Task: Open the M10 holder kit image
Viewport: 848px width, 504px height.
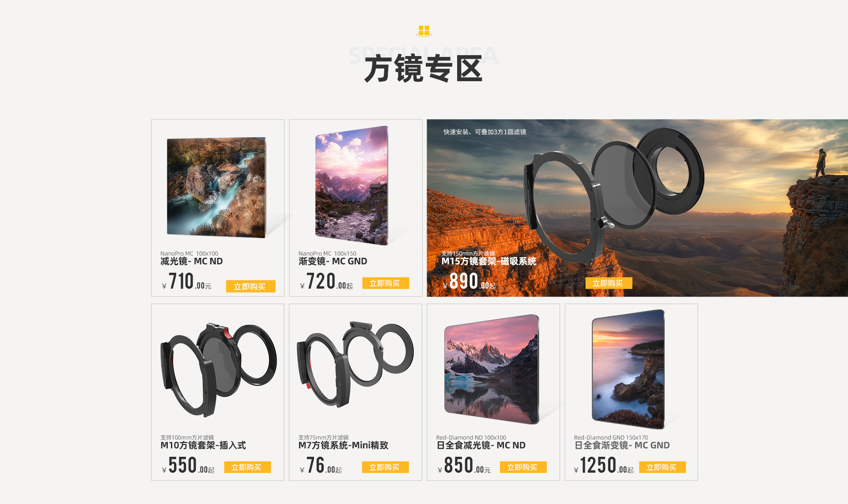Action: [x=218, y=370]
